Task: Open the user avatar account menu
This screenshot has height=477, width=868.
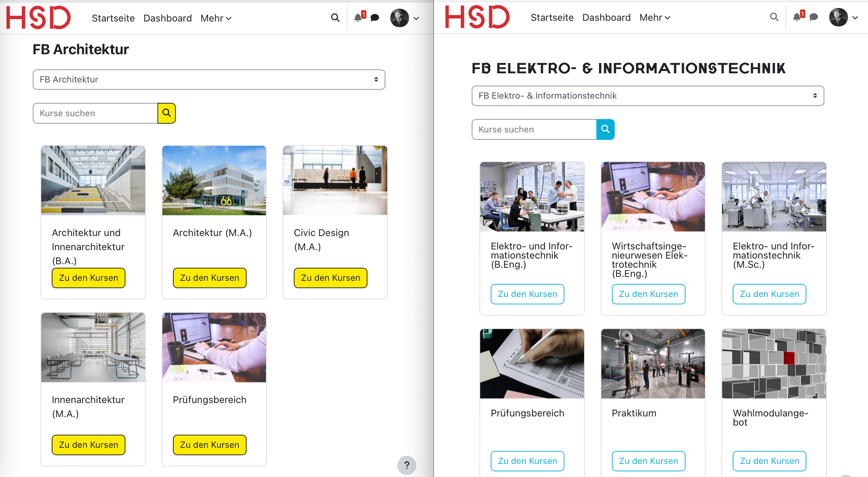Action: tap(399, 18)
